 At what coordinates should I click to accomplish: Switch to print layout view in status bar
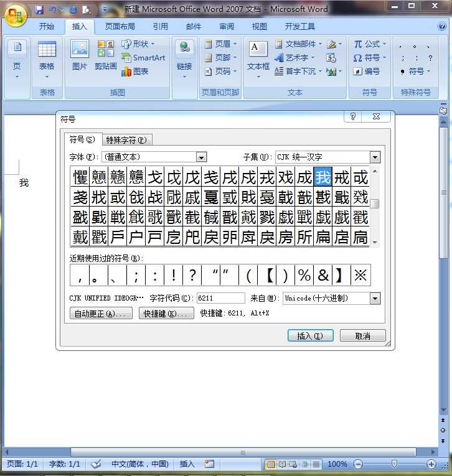pyautogui.click(x=270, y=464)
